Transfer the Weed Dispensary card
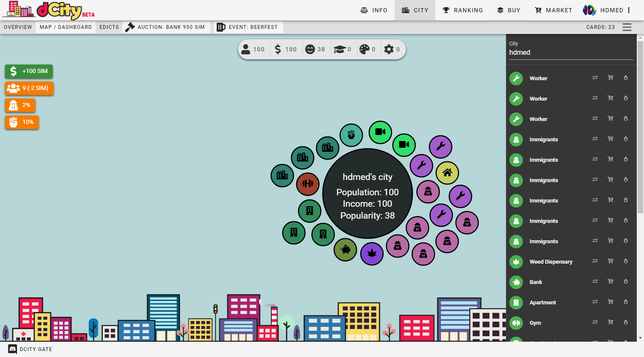 [595, 261]
